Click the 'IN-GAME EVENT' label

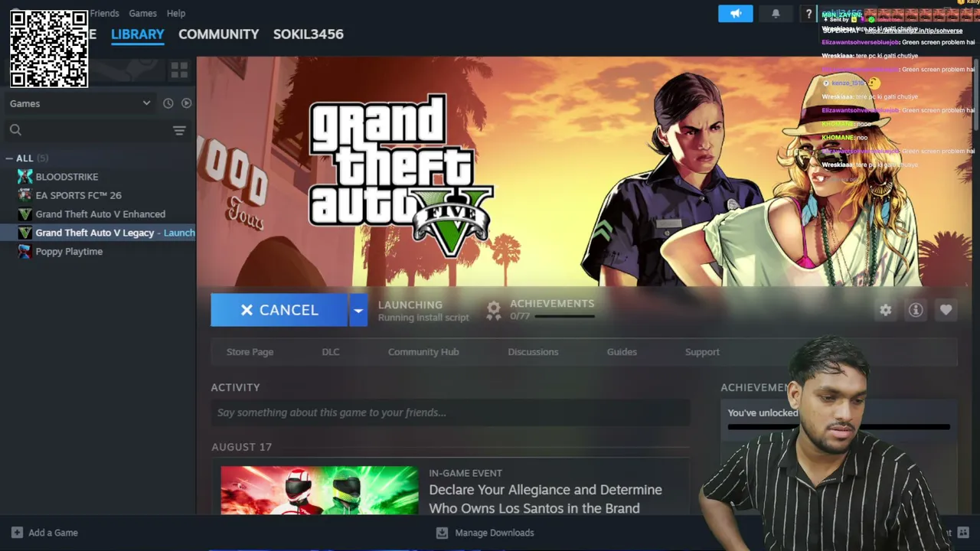tap(465, 473)
